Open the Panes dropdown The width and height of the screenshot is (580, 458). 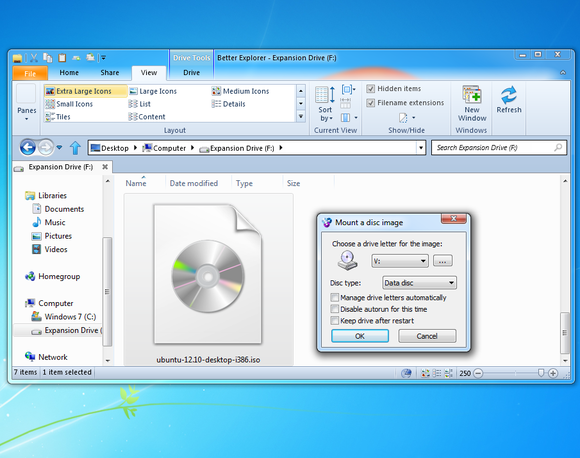(x=27, y=103)
